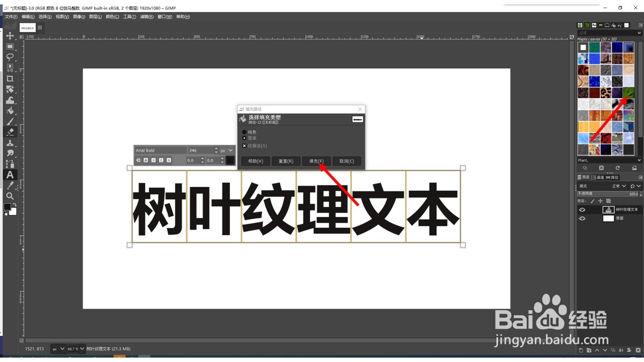Select the Move tool in the toolbox

point(10,35)
